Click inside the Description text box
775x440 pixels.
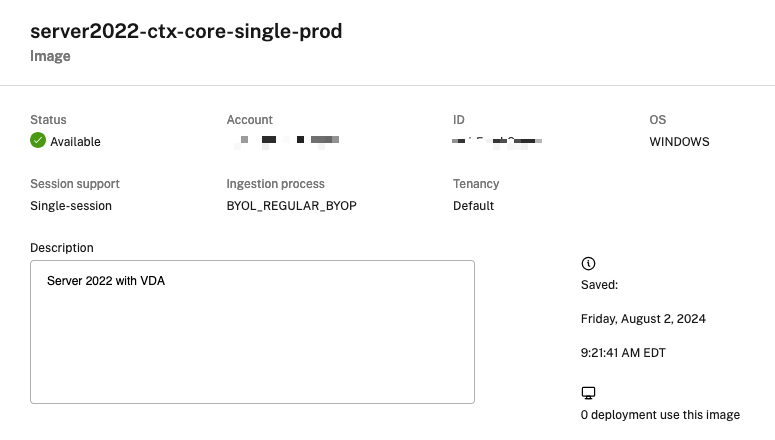252,332
